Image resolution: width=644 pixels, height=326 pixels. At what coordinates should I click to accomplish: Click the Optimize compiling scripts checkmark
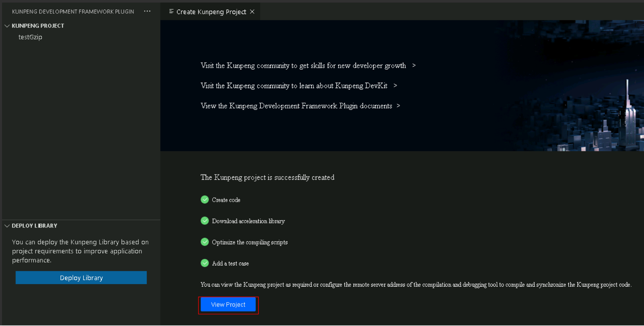coord(205,242)
